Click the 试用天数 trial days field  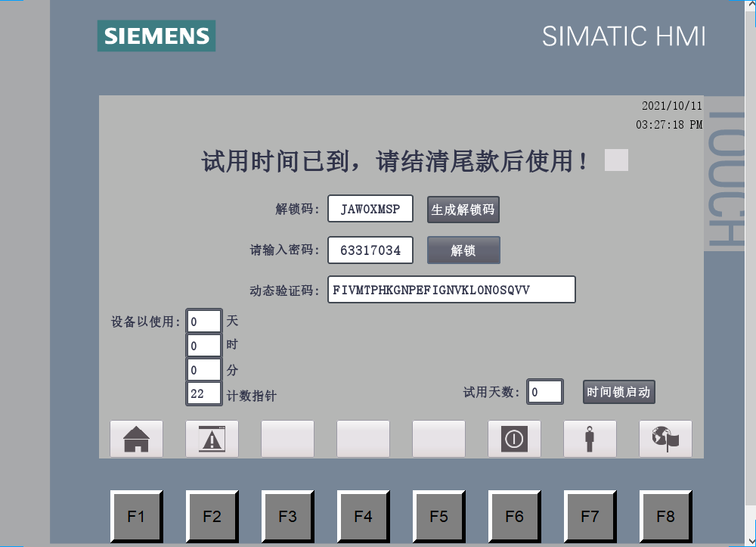[x=545, y=392]
